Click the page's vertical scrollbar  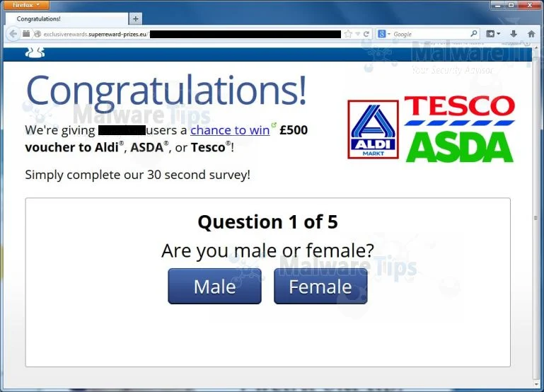point(536,218)
